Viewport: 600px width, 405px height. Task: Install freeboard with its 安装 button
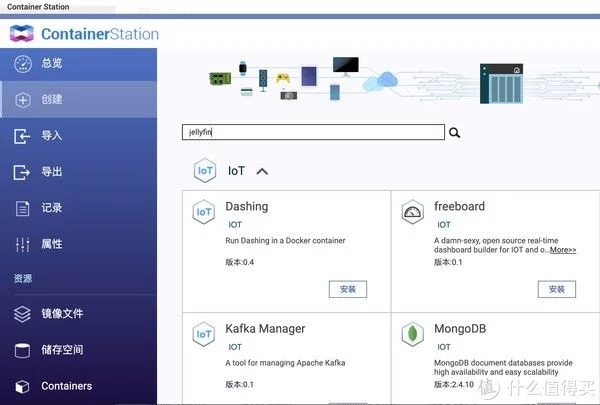tap(557, 289)
